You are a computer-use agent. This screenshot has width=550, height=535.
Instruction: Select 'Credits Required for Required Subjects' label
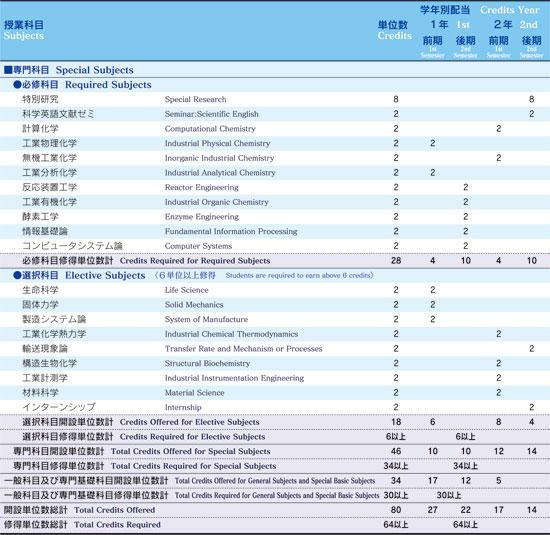[195, 261]
